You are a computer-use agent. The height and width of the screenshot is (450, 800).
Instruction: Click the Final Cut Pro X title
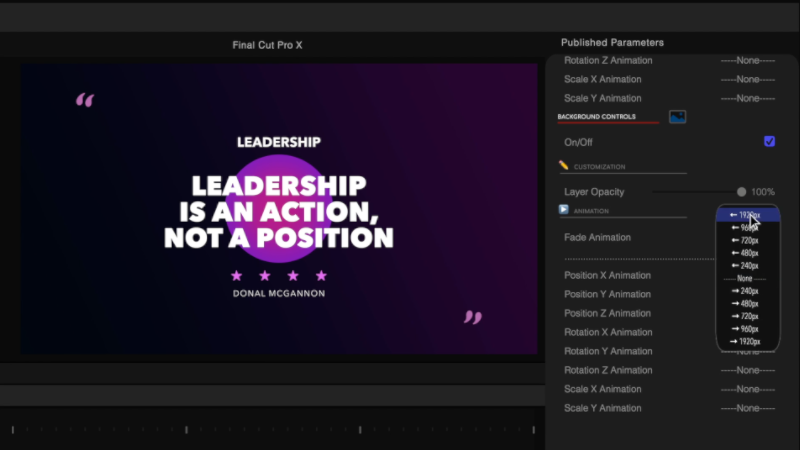coord(267,45)
